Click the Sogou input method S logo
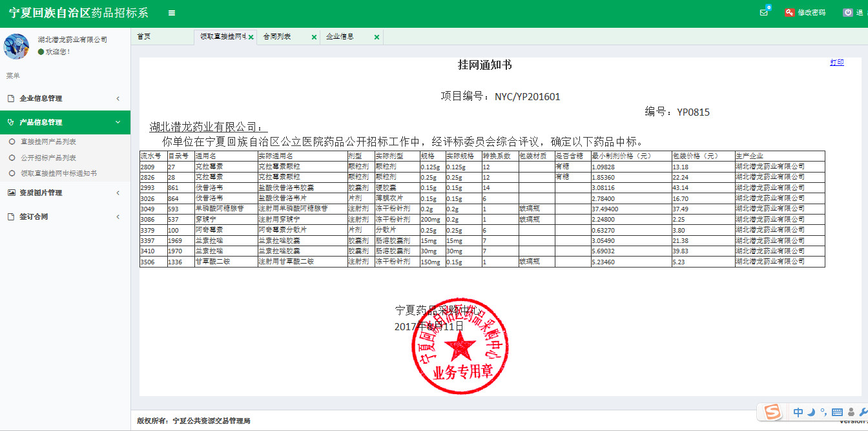 (771, 412)
